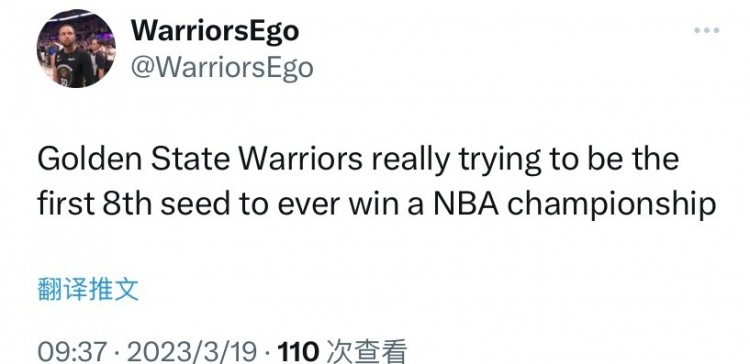This screenshot has height=364, width=750.
Task: Click the 2023/3/19 date
Action: pos(192,353)
